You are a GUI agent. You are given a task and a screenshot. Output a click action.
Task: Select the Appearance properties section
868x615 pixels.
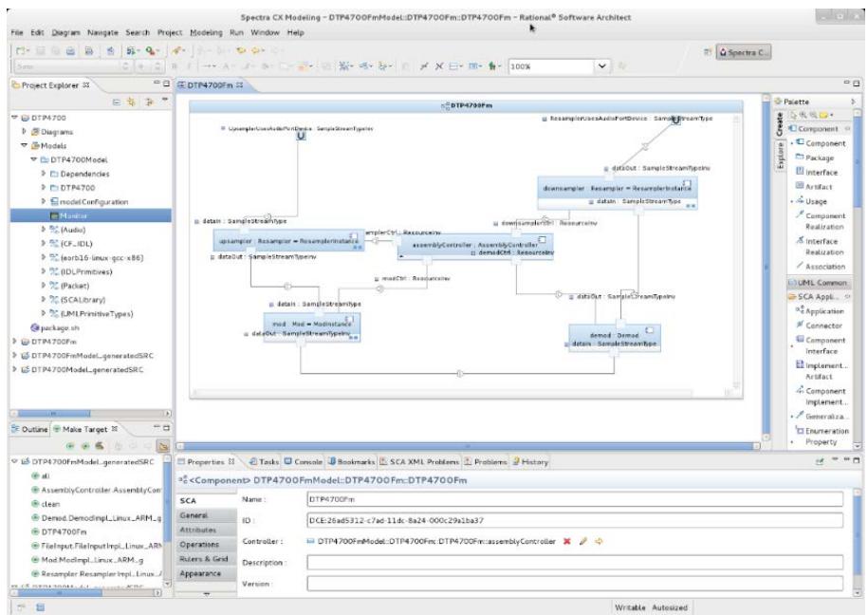click(x=200, y=573)
